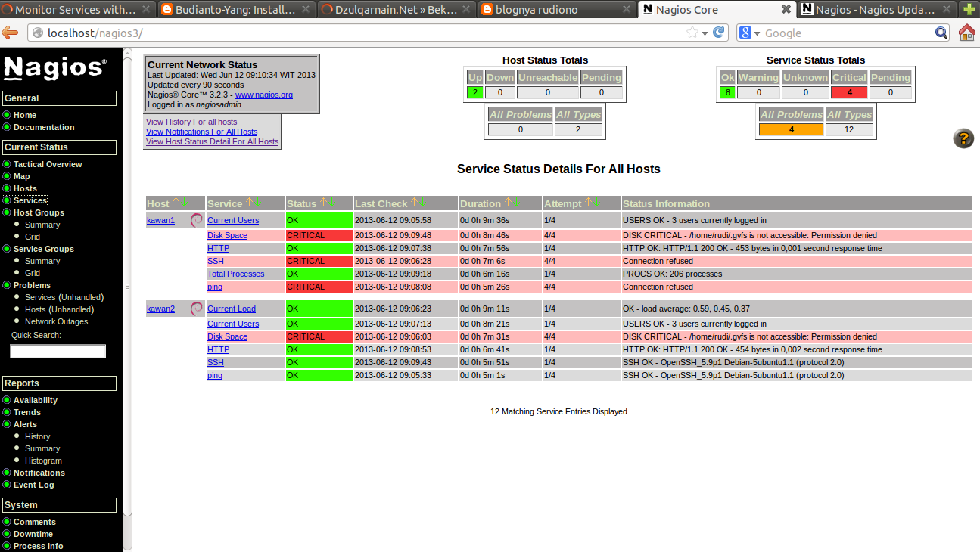Viewport: 980px width, 552px height.
Task: Switch to the Dzulqarnain.Net tab
Action: click(397, 10)
